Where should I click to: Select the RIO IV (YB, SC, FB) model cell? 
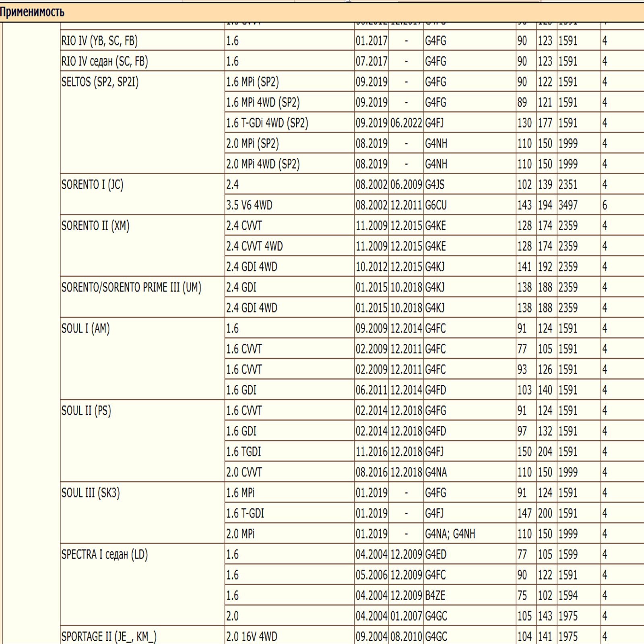tap(99, 41)
